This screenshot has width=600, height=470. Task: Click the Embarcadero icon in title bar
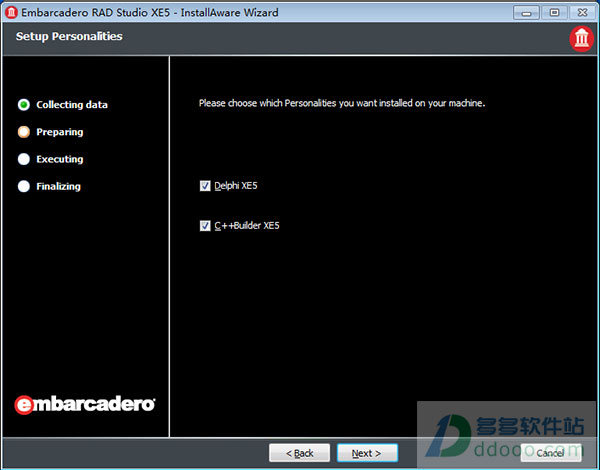point(11,13)
